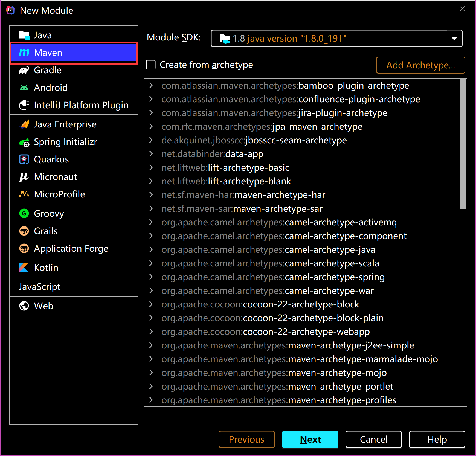The height and width of the screenshot is (456, 476).
Task: Expand cocoon-22-archetype-webapp entry
Action: click(151, 332)
